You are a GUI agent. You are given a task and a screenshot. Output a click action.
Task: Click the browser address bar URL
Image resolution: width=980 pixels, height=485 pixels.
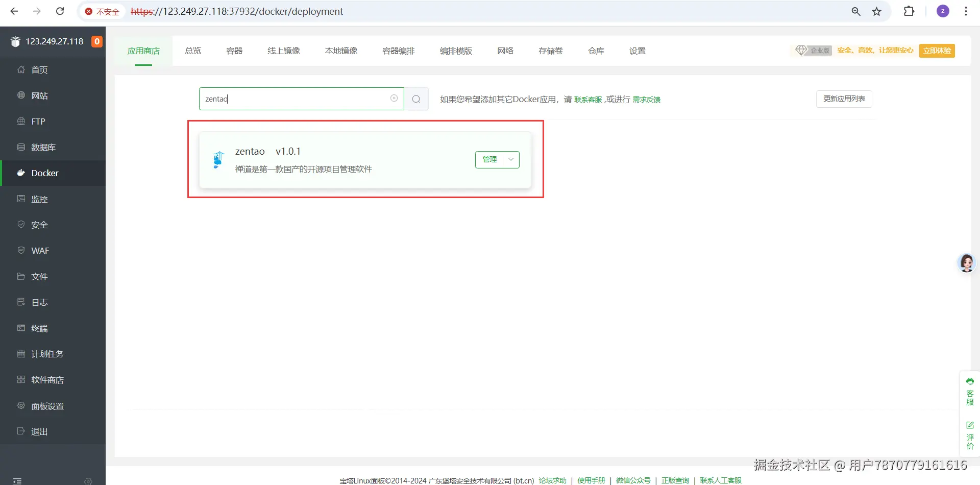pyautogui.click(x=237, y=11)
